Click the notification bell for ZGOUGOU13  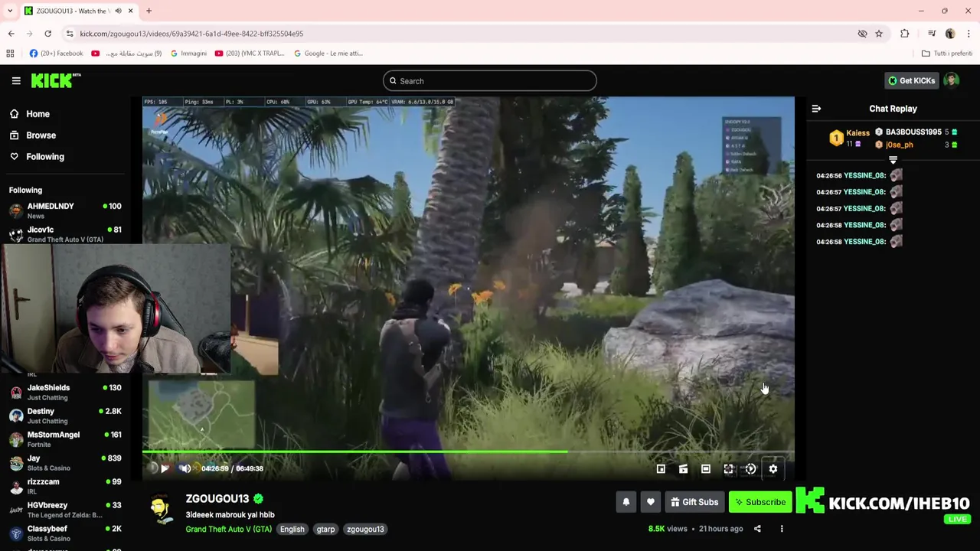point(626,502)
